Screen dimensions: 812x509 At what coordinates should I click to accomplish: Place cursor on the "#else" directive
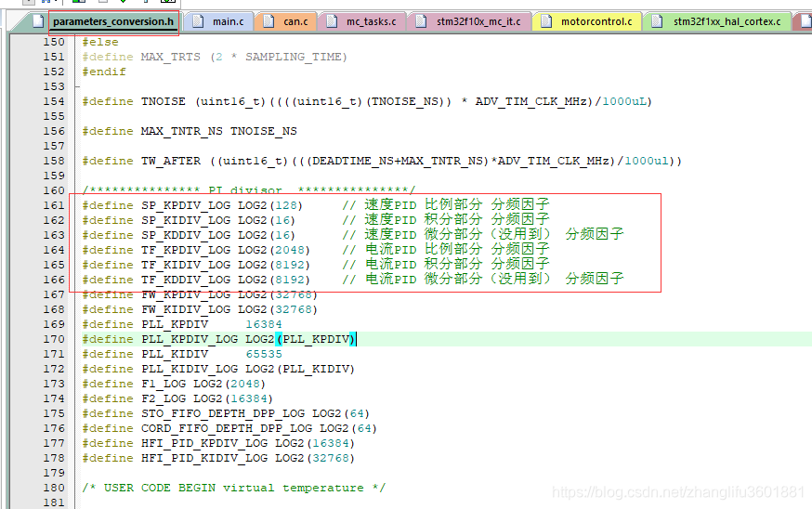tap(100, 42)
